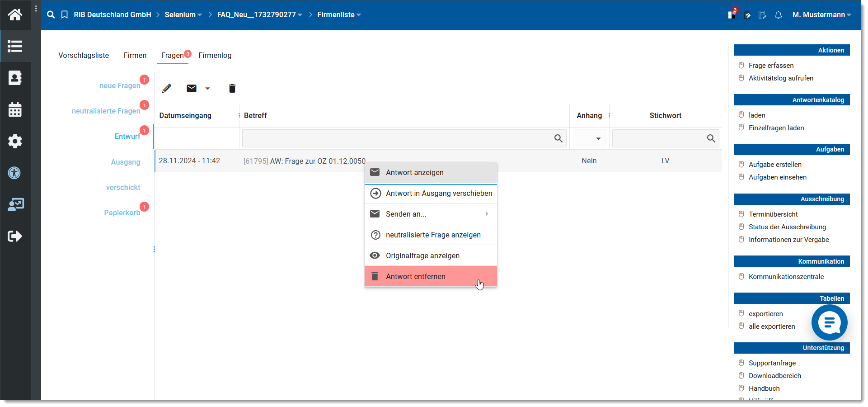The image size is (868, 407).
Task: Open the chat support bubble
Action: [x=829, y=322]
